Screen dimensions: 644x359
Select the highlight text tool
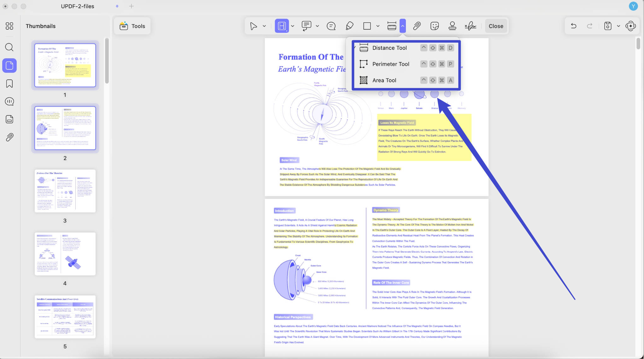coord(282,26)
